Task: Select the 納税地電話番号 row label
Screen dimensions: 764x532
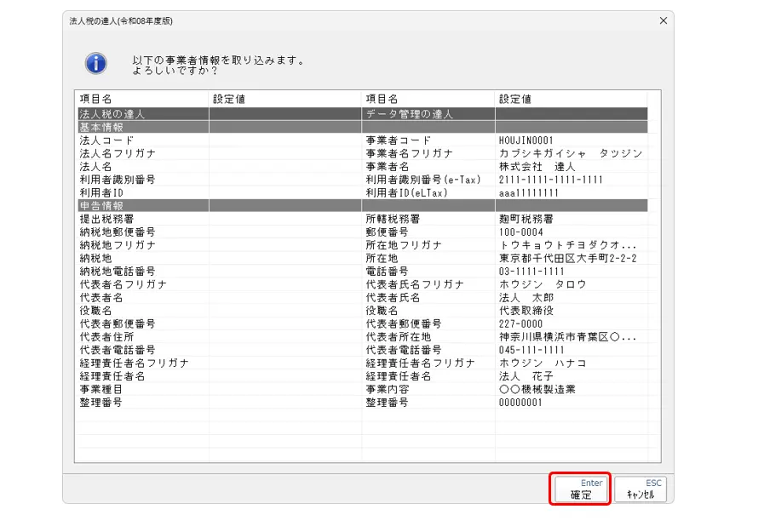Action: 118,272
